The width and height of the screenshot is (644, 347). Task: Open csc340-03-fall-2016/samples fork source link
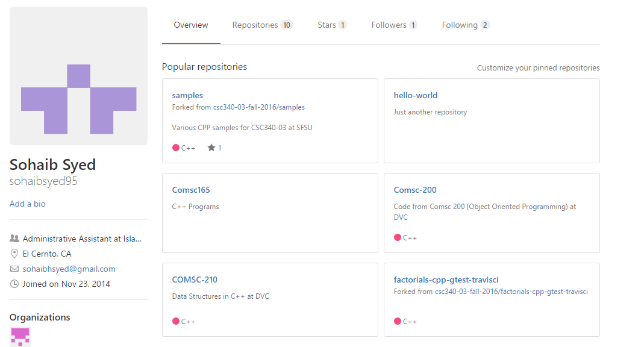(x=259, y=107)
